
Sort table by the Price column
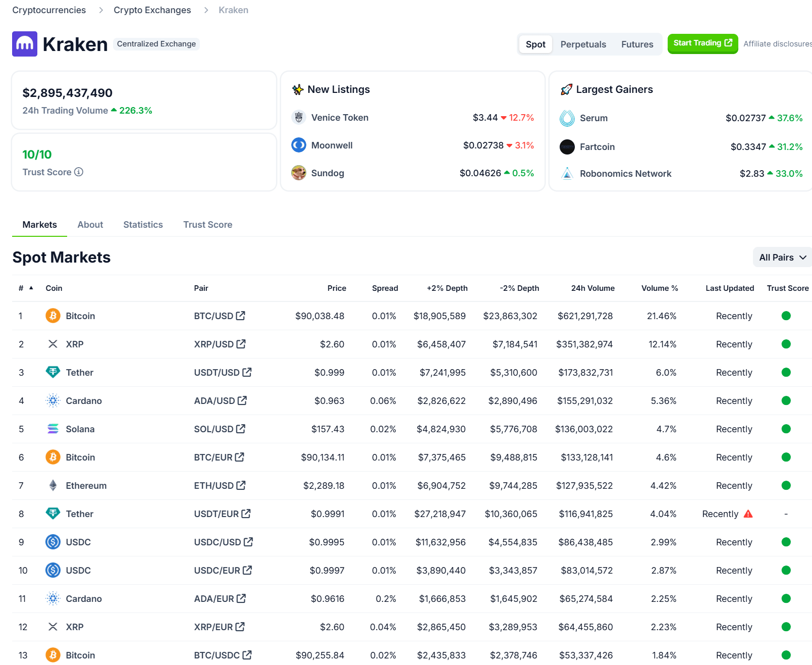pyautogui.click(x=337, y=288)
